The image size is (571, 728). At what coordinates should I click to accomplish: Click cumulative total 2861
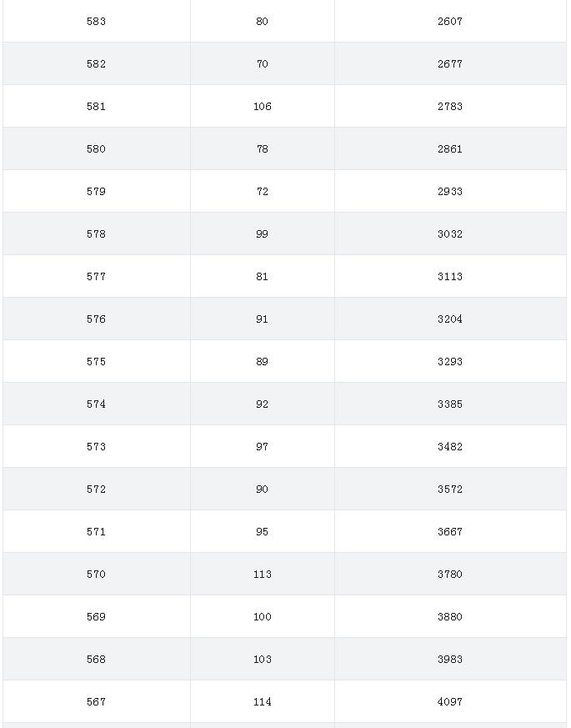click(450, 148)
